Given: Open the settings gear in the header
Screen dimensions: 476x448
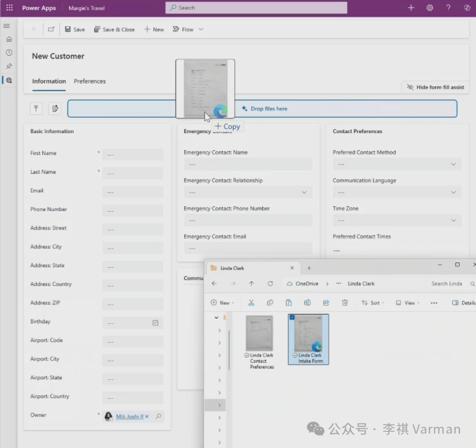Looking at the screenshot, I should (x=430, y=8).
